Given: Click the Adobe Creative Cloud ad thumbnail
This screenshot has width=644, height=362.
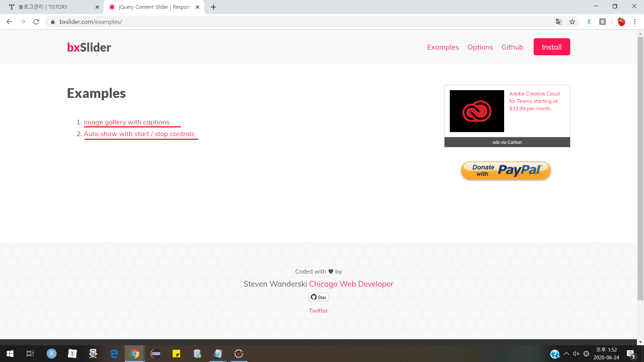Looking at the screenshot, I should [x=477, y=111].
